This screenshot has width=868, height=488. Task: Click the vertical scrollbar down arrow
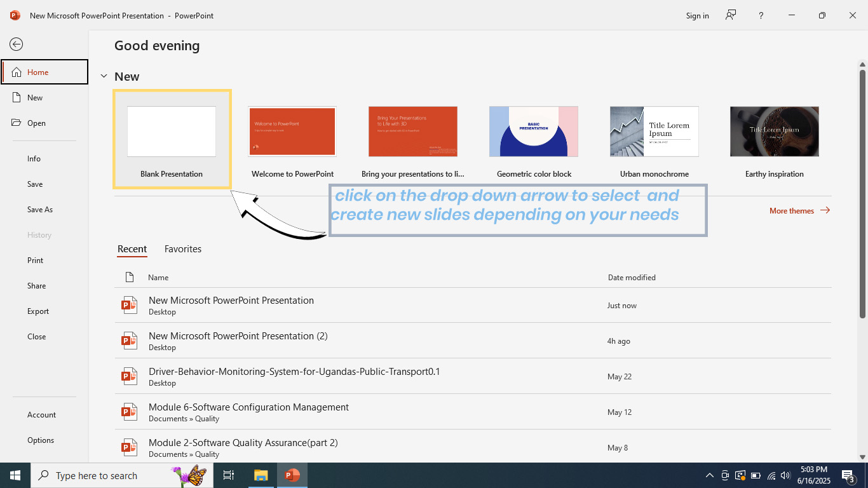(x=862, y=456)
